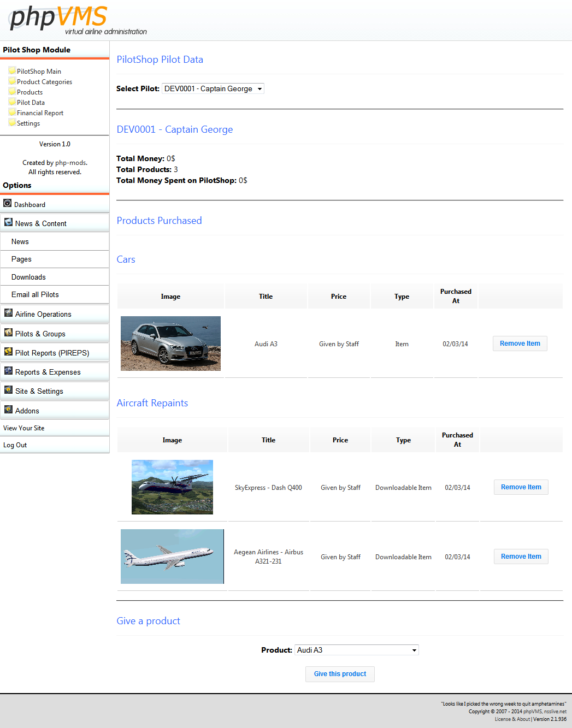Click the folder icon beside PilotShop Main
Screen dimensions: 572x728
[12, 71]
